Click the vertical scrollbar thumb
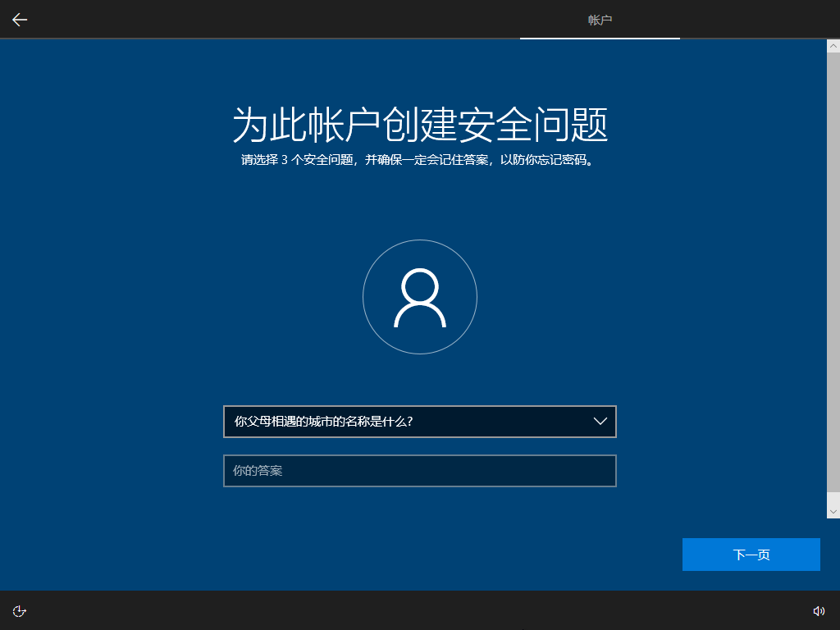The height and width of the screenshot is (630, 840). pos(833,272)
